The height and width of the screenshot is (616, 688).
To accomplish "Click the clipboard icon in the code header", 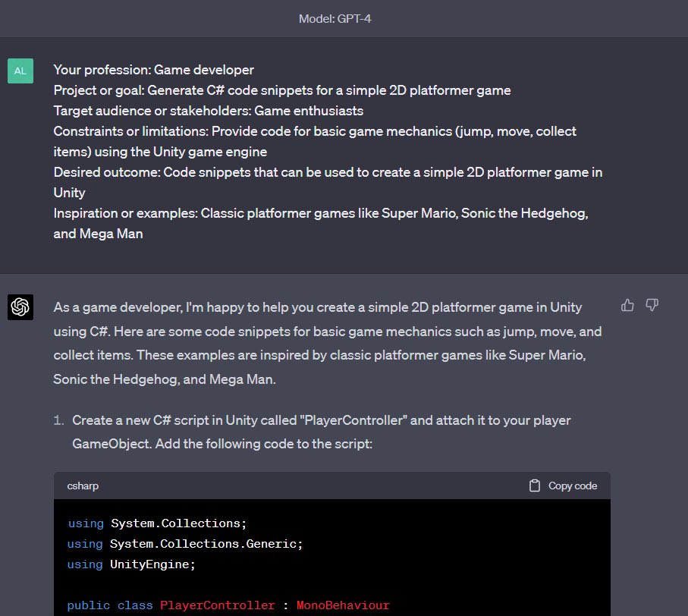I will (x=535, y=486).
